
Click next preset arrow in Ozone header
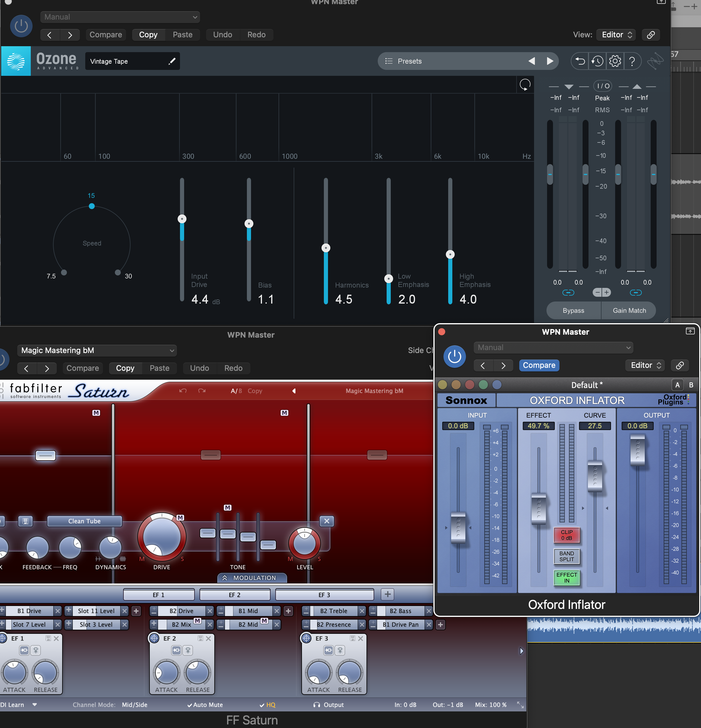70,35
